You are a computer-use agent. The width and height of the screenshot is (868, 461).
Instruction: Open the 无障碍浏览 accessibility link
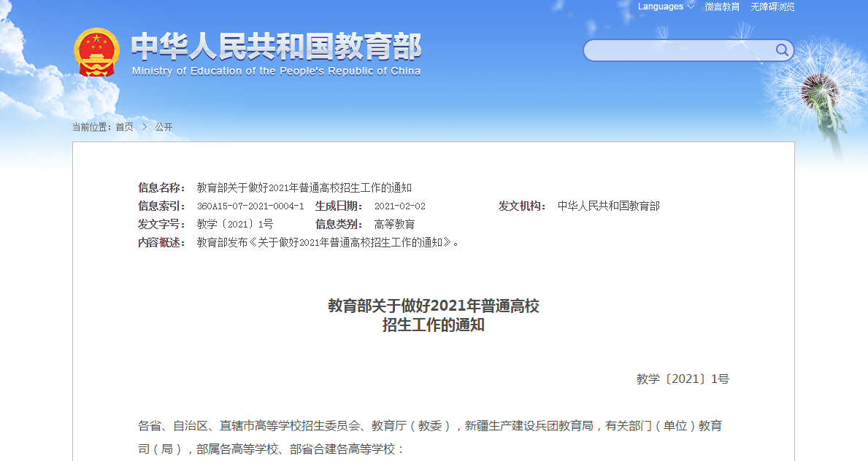[772, 7]
